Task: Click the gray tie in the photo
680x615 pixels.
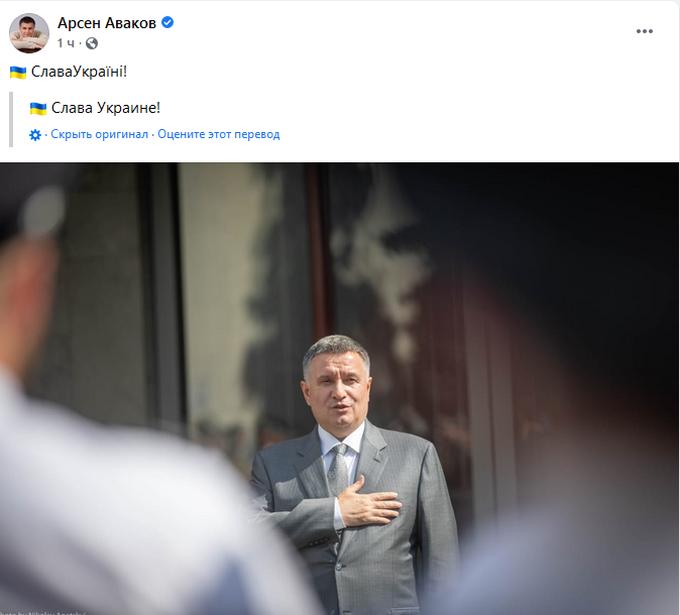Action: coord(338,468)
